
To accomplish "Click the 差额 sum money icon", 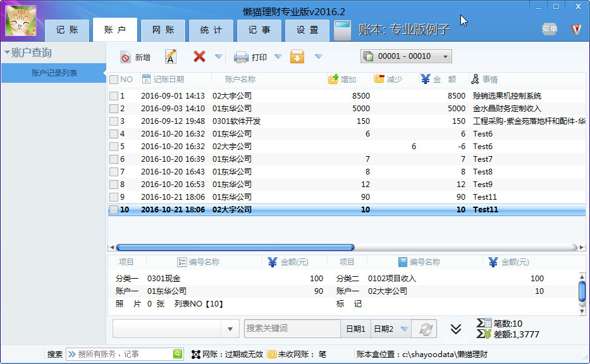I will tap(484, 334).
